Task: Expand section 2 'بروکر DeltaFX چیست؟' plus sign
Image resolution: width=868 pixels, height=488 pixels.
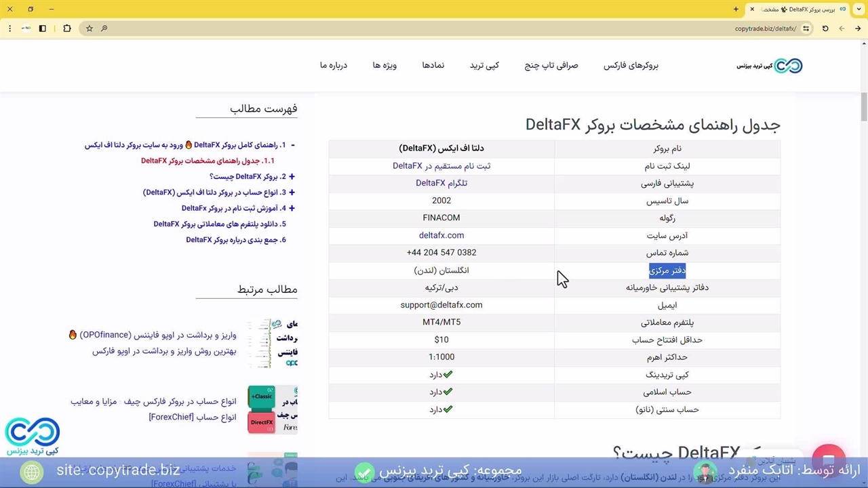Action: [292, 177]
